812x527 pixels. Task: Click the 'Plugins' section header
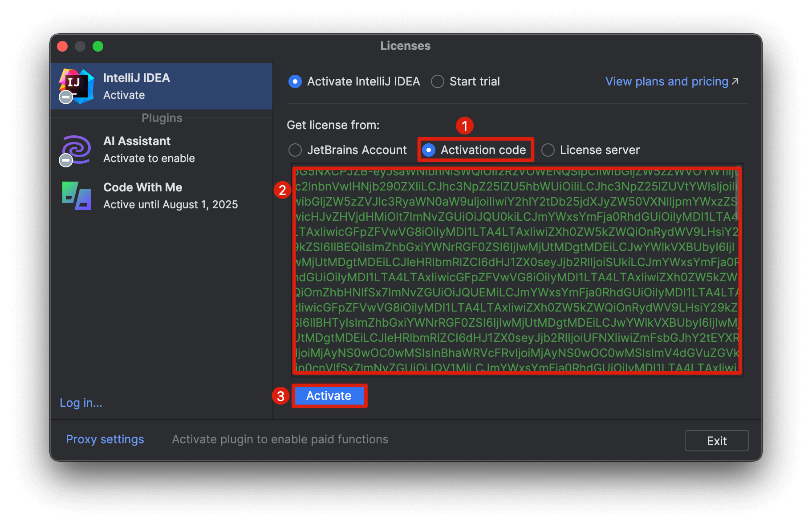[x=162, y=118]
